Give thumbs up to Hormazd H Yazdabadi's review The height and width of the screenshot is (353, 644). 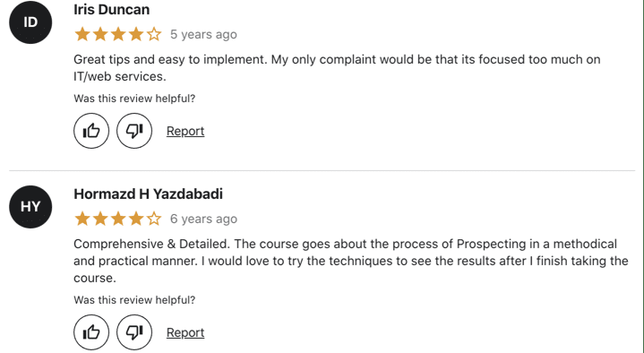91,332
